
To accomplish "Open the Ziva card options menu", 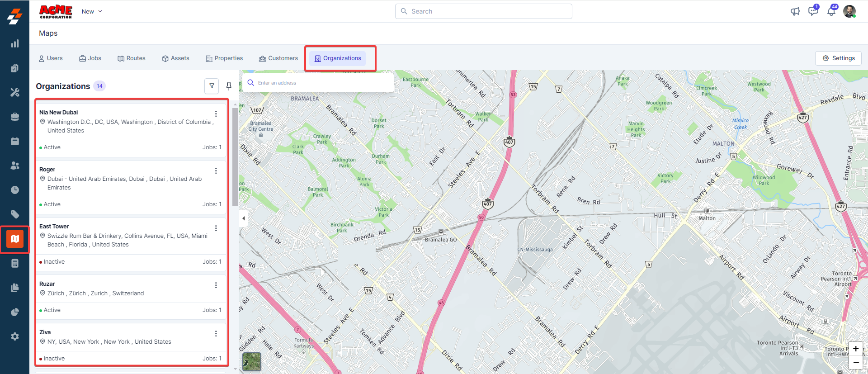I will tap(216, 333).
